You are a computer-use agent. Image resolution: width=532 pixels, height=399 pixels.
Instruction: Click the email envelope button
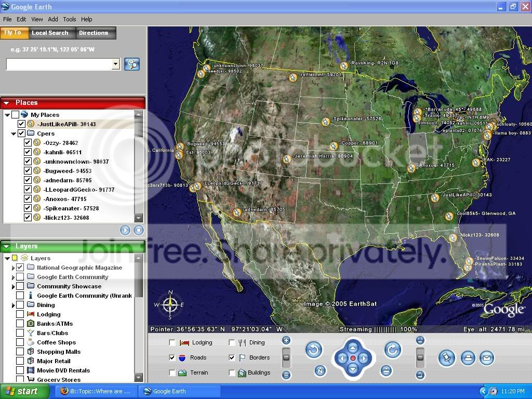(x=486, y=358)
